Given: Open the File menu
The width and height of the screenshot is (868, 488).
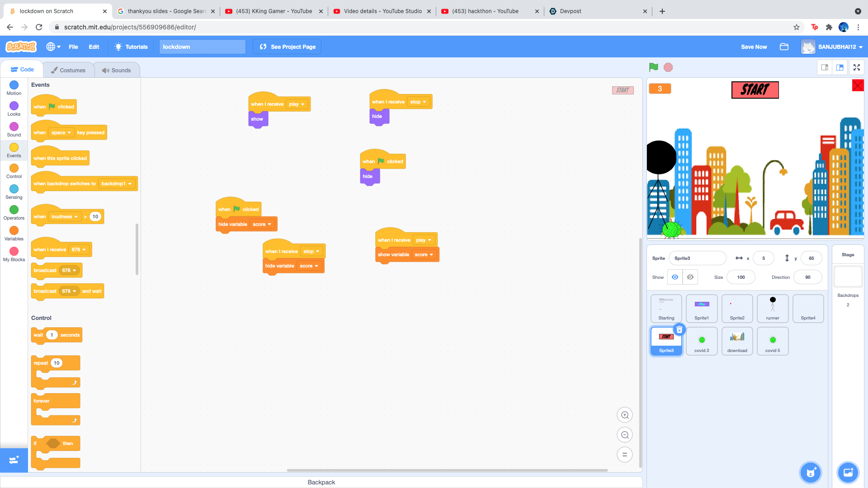Looking at the screenshot, I should [x=73, y=47].
